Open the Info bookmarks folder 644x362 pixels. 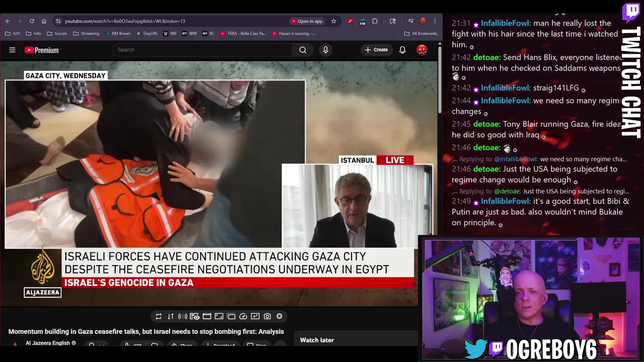point(33,34)
